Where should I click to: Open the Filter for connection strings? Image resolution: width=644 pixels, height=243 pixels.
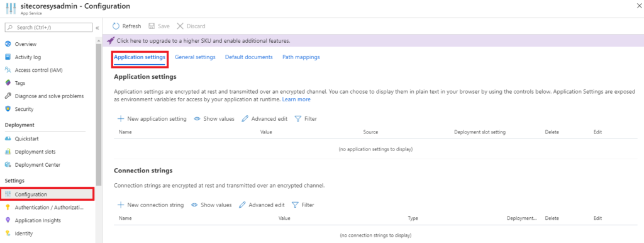[x=303, y=205]
